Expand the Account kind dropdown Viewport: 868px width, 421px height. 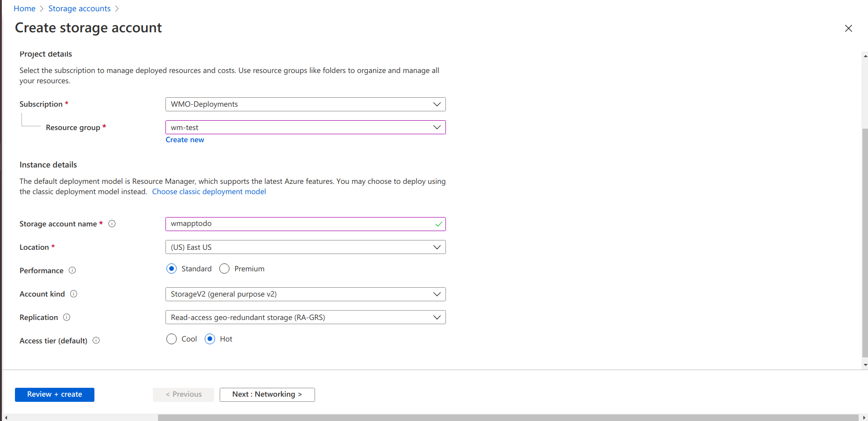pos(305,294)
